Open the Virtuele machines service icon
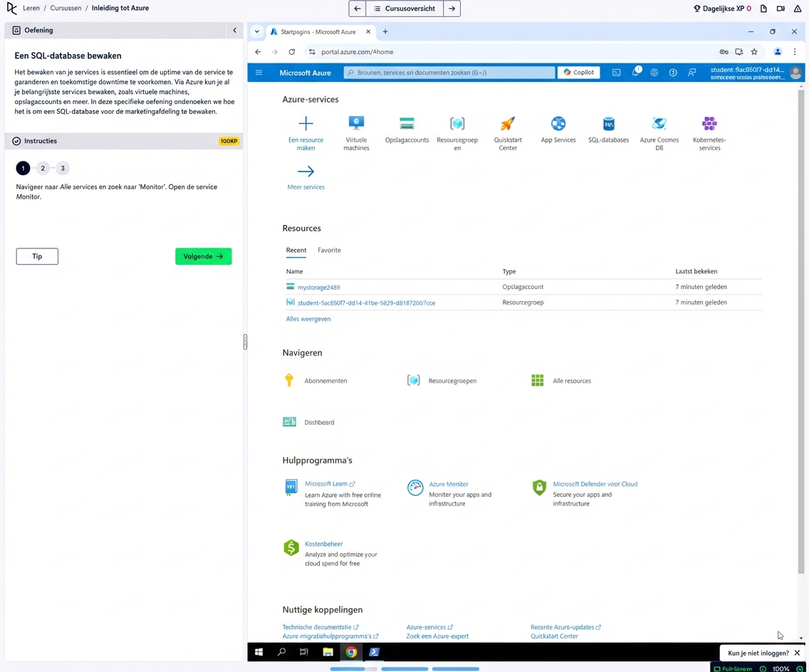 [356, 124]
